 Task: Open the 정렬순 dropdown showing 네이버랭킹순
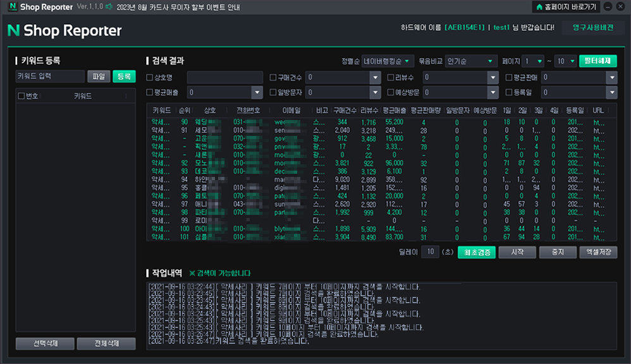click(388, 61)
